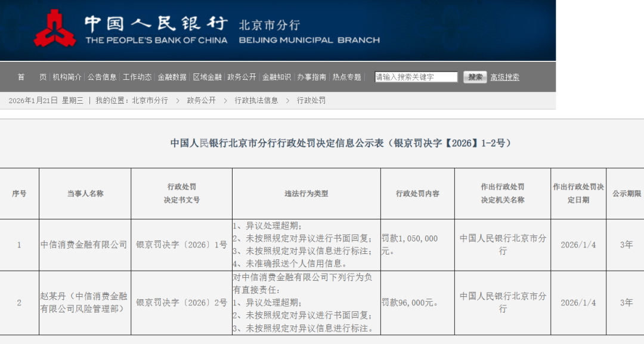Open the 办事指南 menu item
Image resolution: width=644 pixels, height=344 pixels.
pos(311,77)
